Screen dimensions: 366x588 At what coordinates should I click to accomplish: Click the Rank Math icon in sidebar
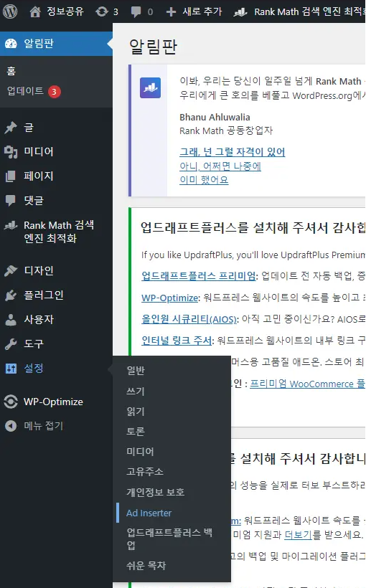[x=11, y=225]
